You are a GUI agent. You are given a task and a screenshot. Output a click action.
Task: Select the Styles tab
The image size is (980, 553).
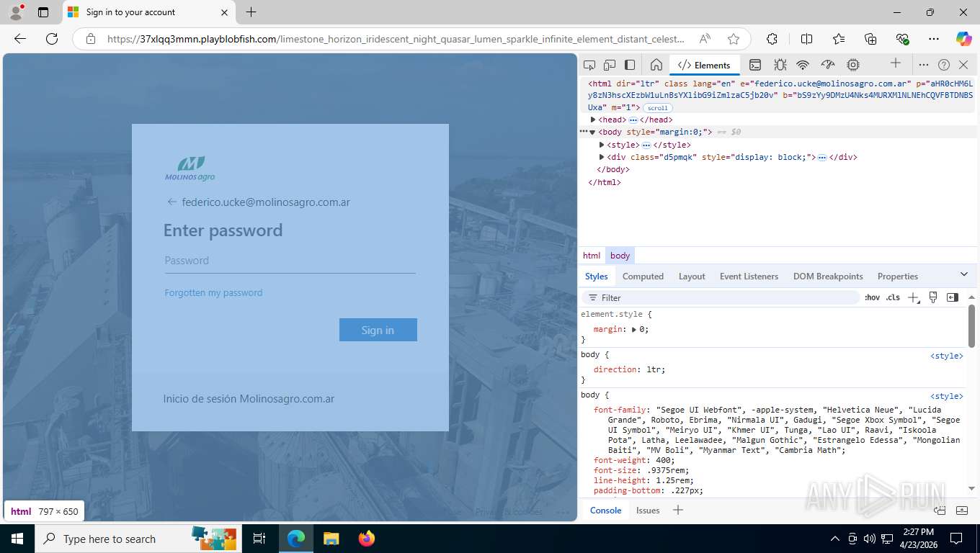(x=596, y=276)
